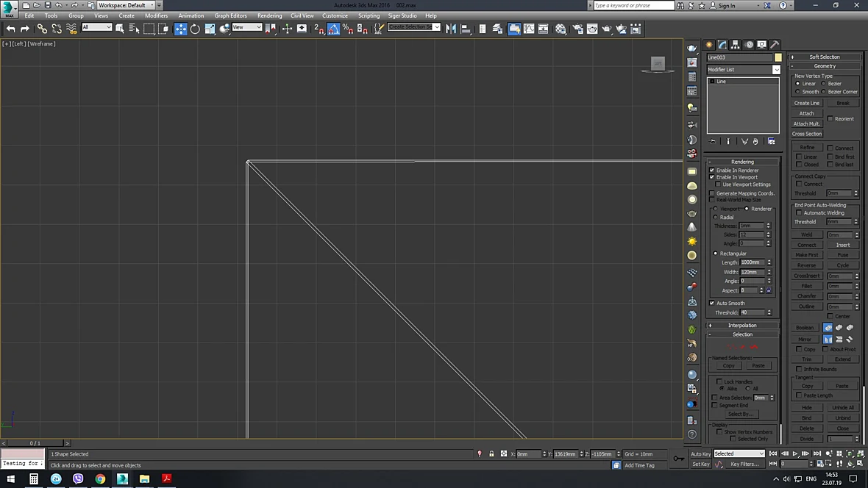Activate the Select and Move tool
The image size is (868, 488).
tap(180, 29)
